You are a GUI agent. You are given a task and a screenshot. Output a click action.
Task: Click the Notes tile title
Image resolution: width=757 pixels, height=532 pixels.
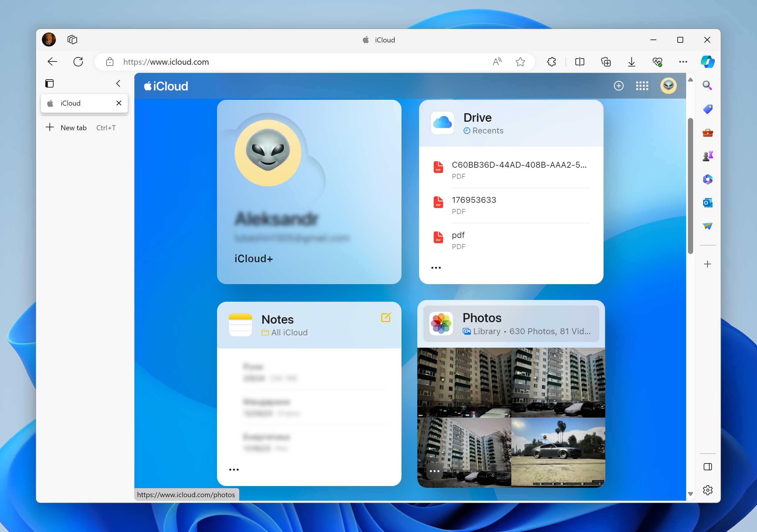[x=277, y=320]
